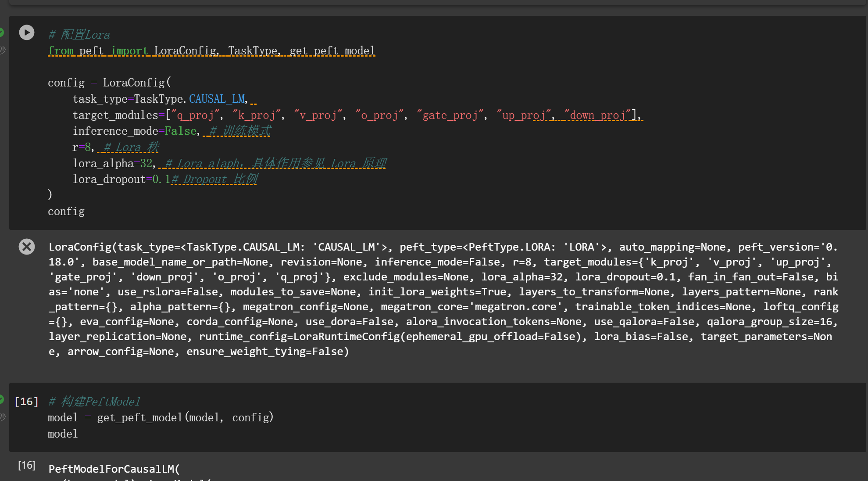
Task: Click green success checkmark beside cell 16
Action: pos(1,399)
